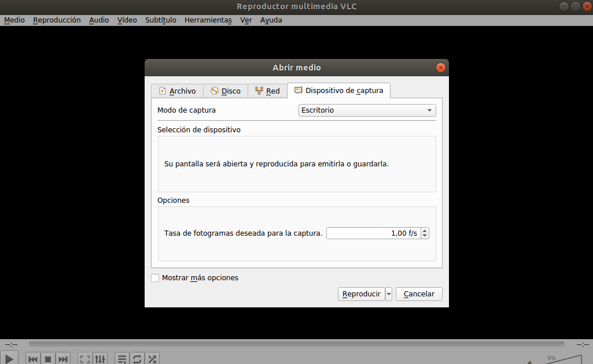Open the Ver menu
Screen dimensions: 593x364
246,20
